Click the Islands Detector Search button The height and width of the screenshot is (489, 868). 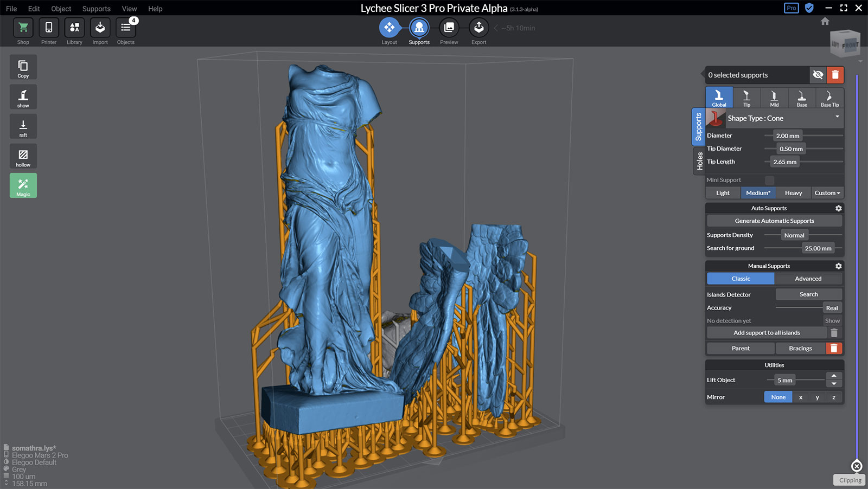tap(808, 294)
